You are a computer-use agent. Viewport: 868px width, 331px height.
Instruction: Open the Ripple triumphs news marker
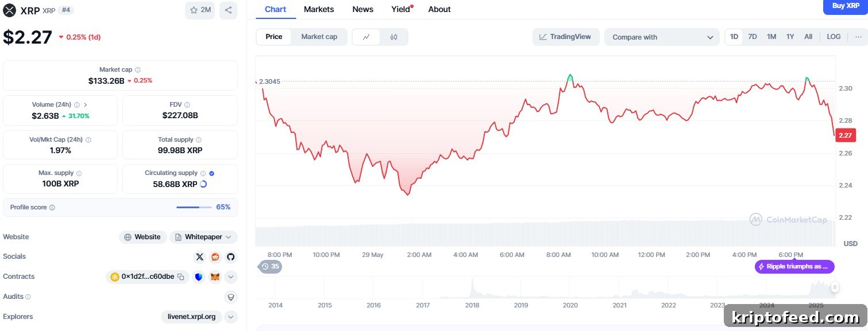(x=794, y=267)
